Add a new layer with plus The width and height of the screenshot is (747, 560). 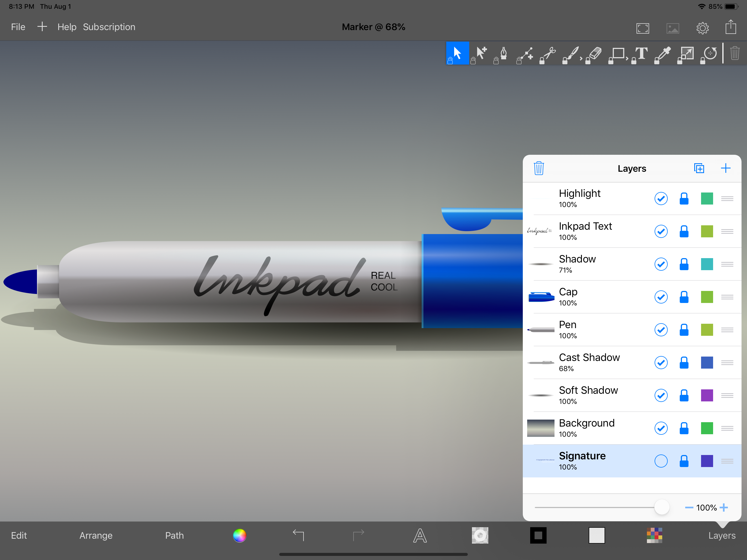(725, 168)
